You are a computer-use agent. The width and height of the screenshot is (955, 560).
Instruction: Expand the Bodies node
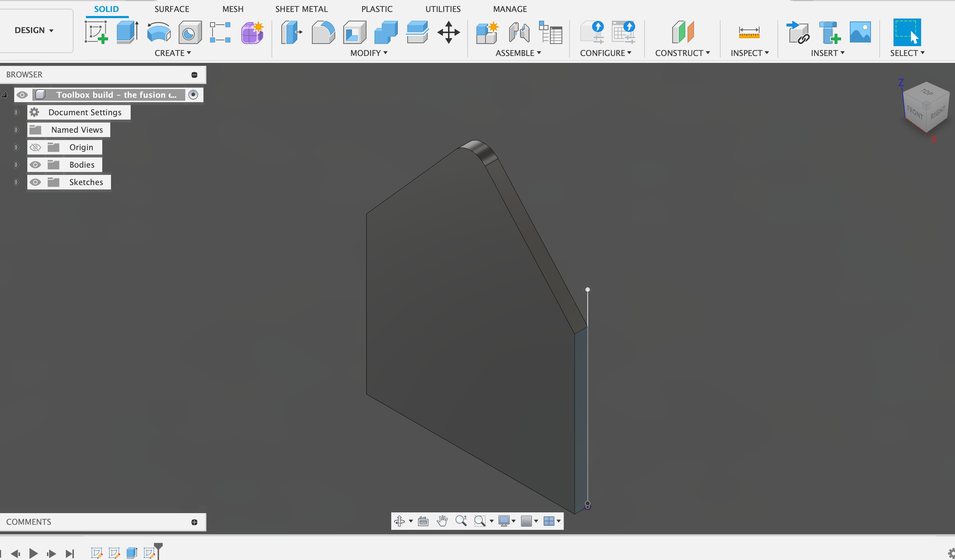[x=17, y=165]
